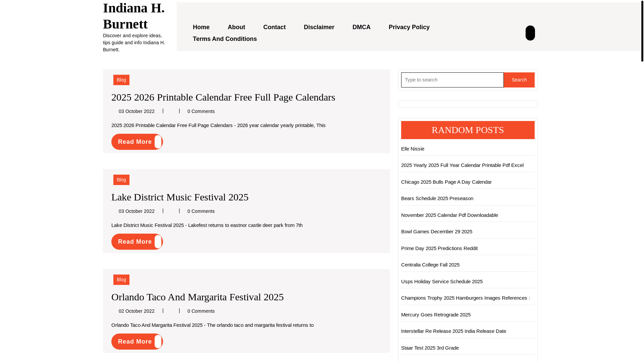Open Interstellar Re Release 2025 India link
This screenshot has width=644, height=362.
pos(453,331)
